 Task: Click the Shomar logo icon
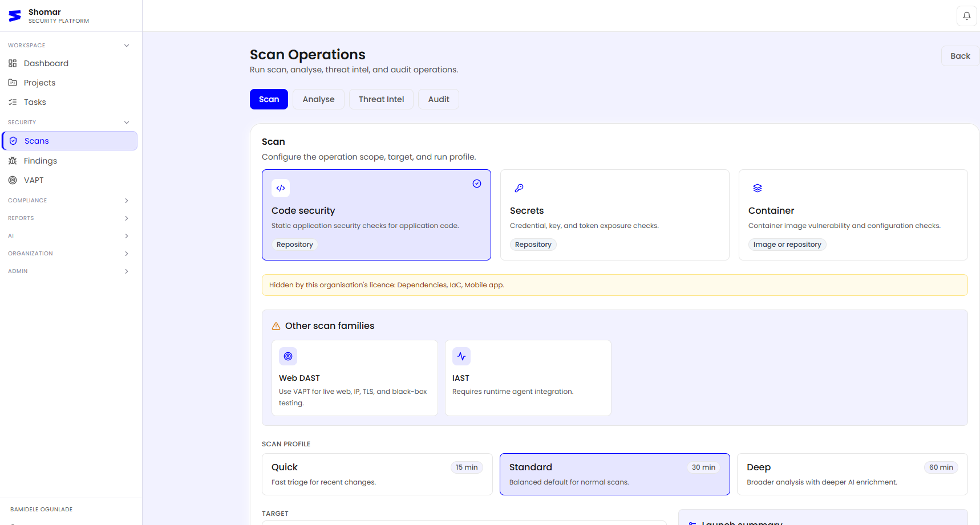(15, 16)
